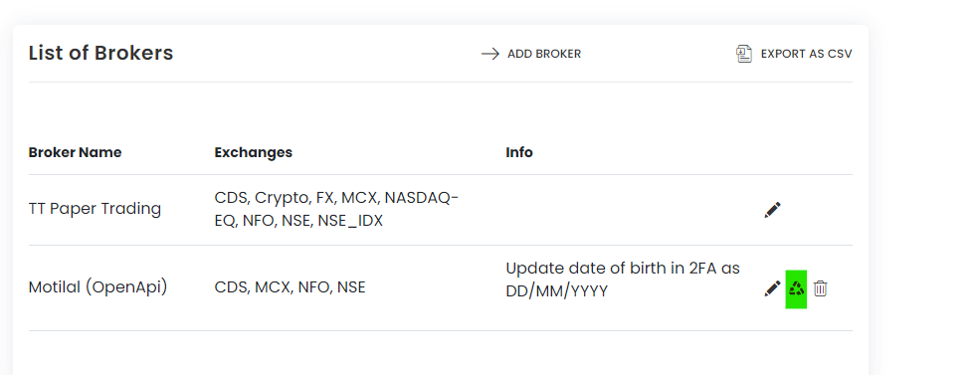Edit the Motilal (OpenApi) broker entry
The height and width of the screenshot is (375, 980).
click(772, 288)
